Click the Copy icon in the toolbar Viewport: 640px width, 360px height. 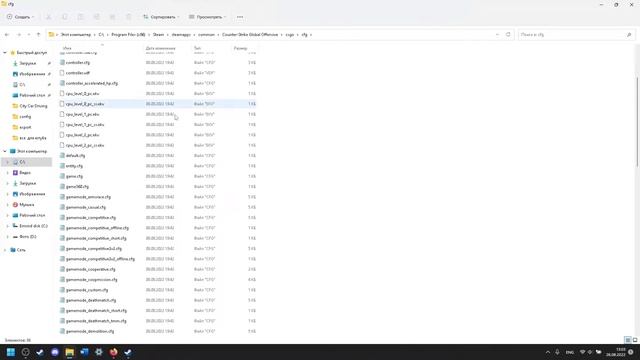point(64,17)
